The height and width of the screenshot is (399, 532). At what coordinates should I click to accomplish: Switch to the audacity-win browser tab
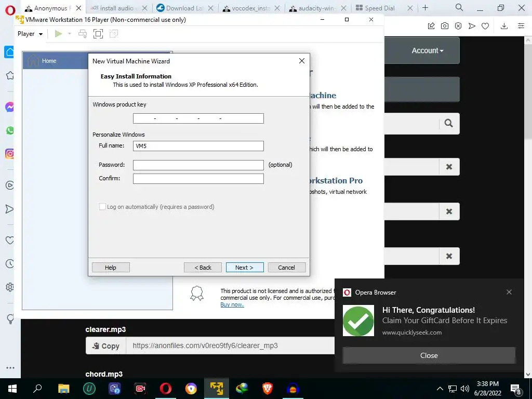[x=317, y=8]
